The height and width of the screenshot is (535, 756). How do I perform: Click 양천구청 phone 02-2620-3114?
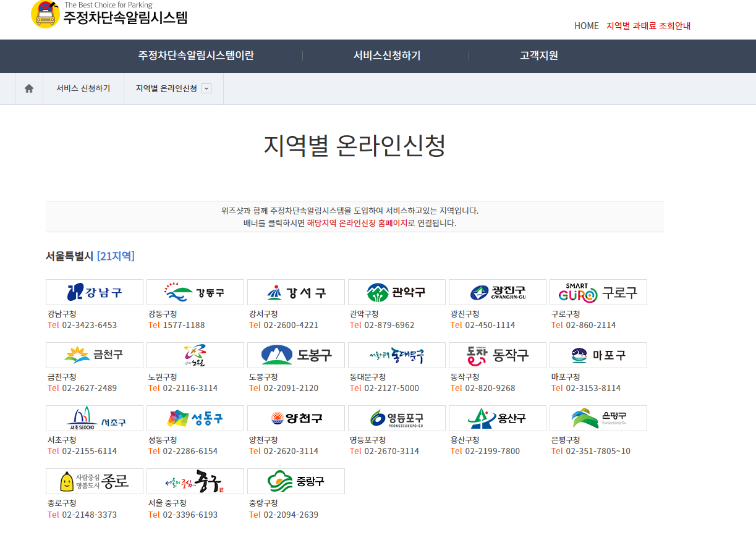pos(291,451)
